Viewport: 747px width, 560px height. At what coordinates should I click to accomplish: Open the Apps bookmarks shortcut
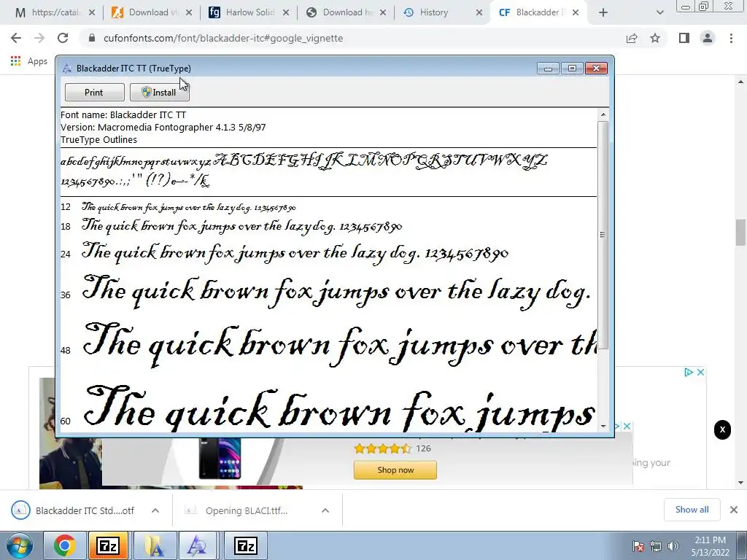[29, 61]
